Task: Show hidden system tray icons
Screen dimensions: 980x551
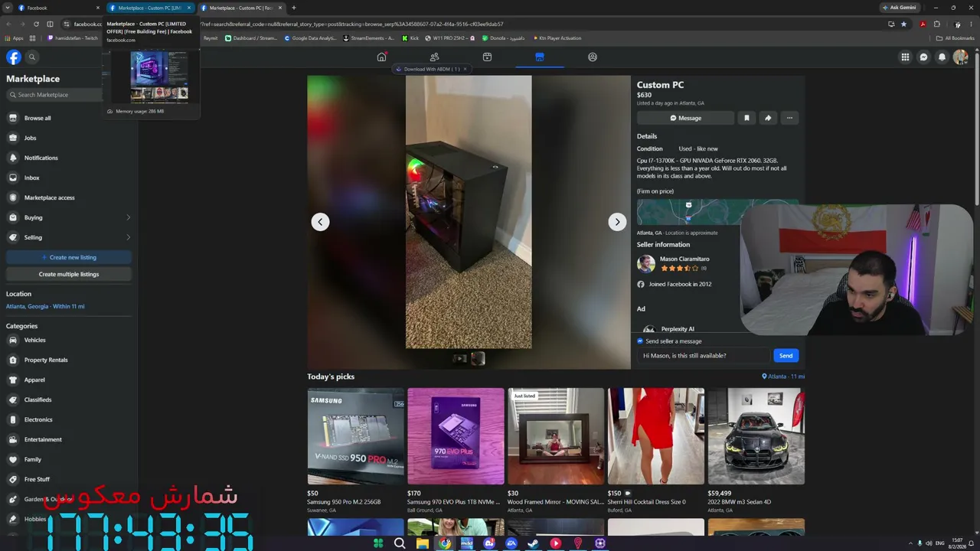Action: point(910,543)
